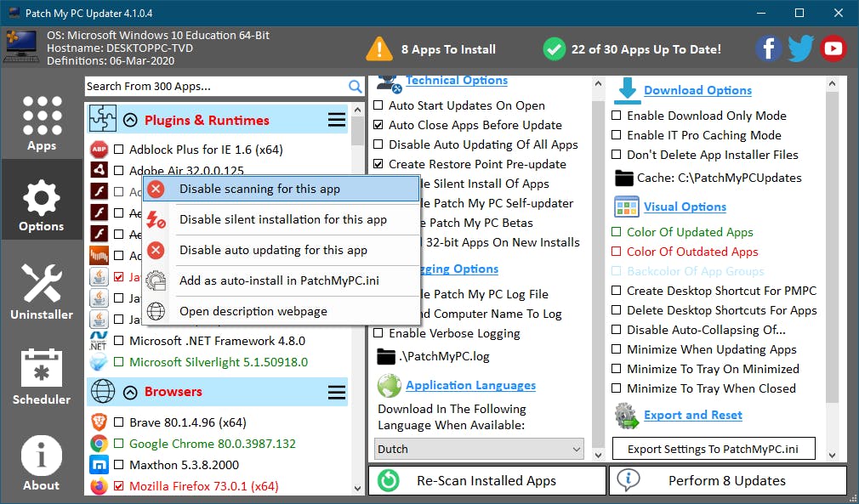Uncheck Auto Close Apps Before Update
The width and height of the screenshot is (859, 504).
click(x=378, y=125)
